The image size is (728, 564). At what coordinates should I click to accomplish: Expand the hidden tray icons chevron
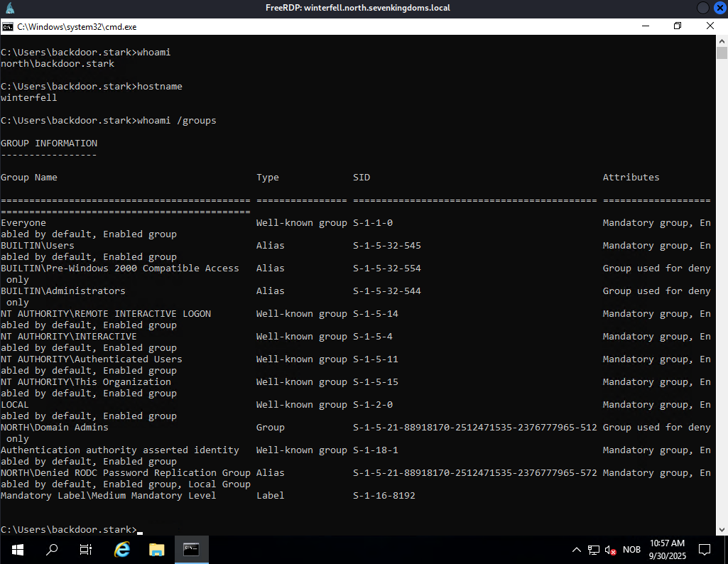coord(577,550)
